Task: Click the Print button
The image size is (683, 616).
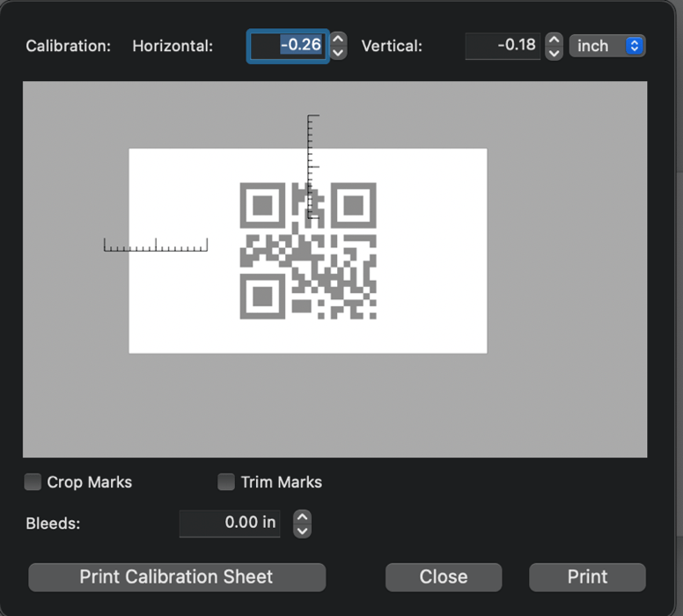Action: pyautogui.click(x=587, y=577)
